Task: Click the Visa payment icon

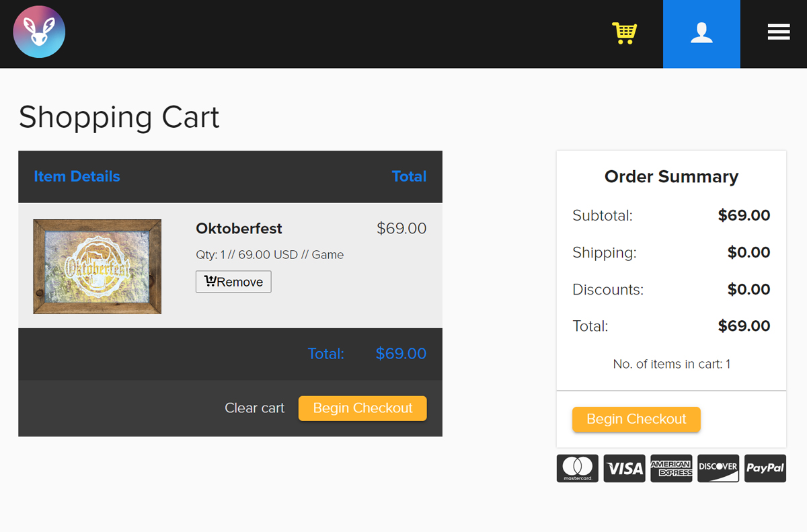Action: pos(624,468)
